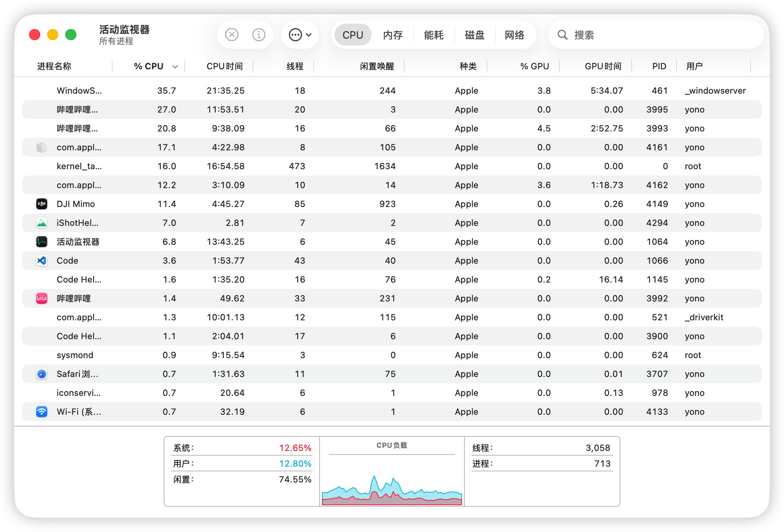Screen dimensions: 784x532
Task: Click the DJI Mimo app icon
Action: coord(42,204)
